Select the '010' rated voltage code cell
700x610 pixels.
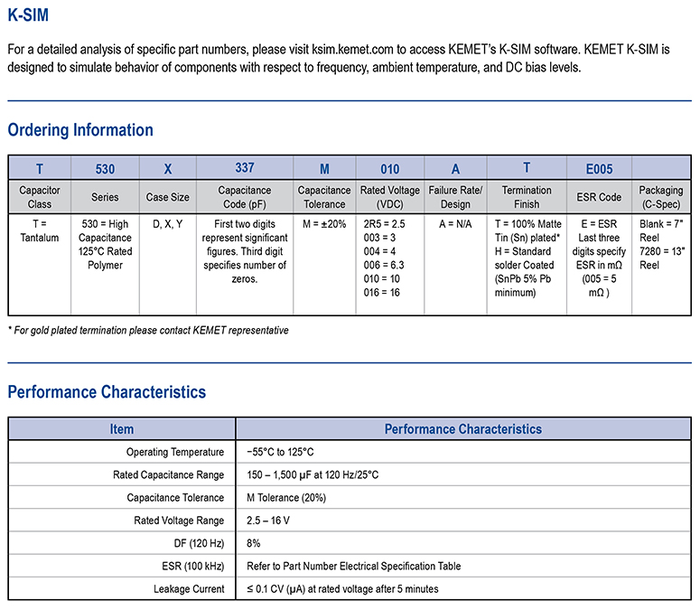click(390, 169)
